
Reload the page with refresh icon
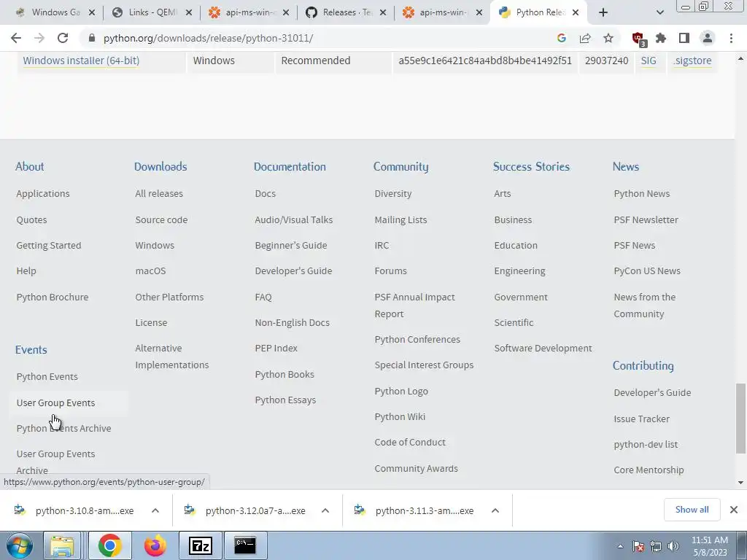pos(63,38)
